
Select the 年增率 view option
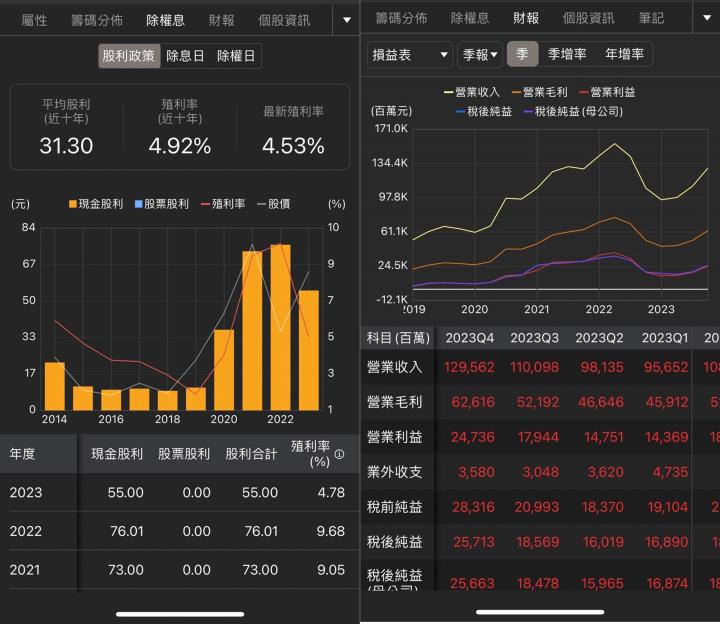click(624, 54)
